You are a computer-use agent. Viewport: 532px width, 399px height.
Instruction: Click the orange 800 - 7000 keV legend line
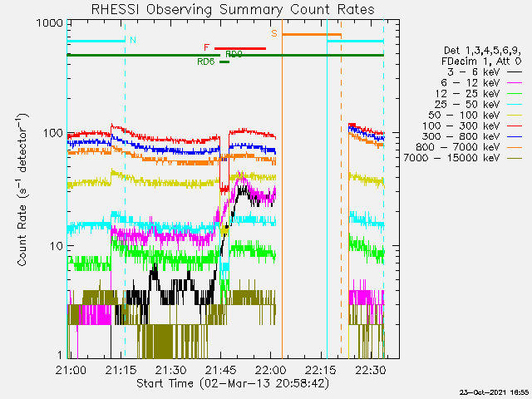coord(515,148)
